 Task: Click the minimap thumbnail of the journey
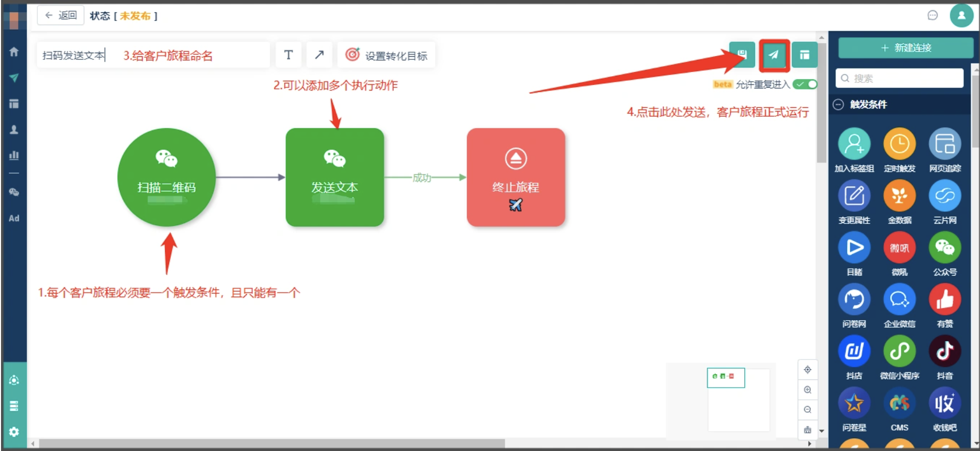point(726,377)
